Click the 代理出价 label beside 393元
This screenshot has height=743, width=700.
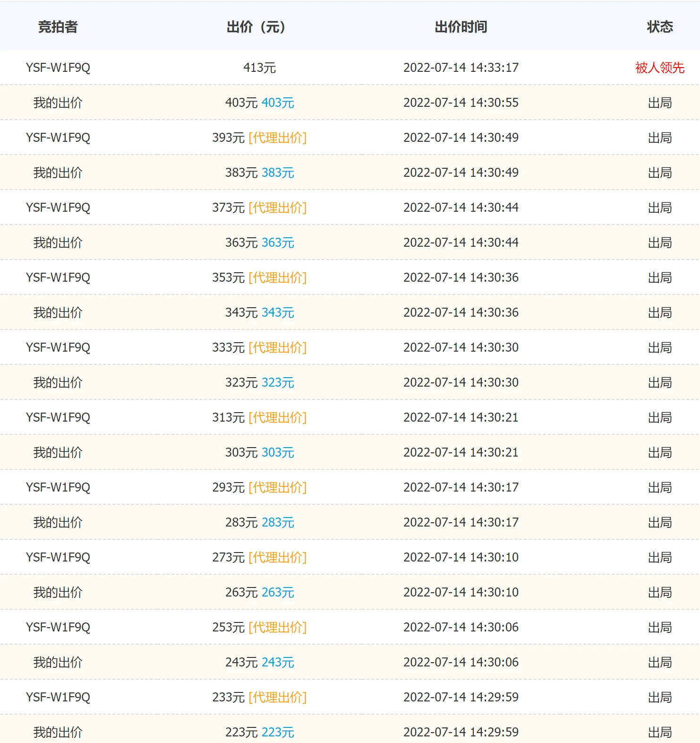[278, 138]
